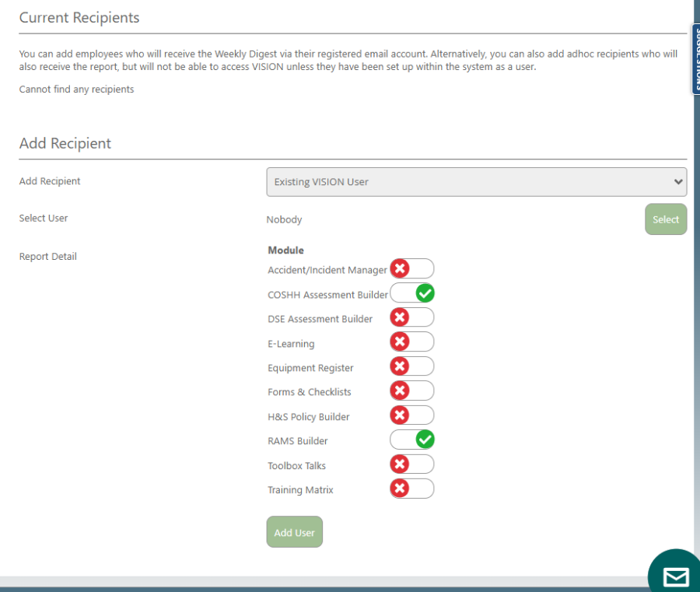The image size is (700, 592).
Task: Click the COSHH Assessment Builder label
Action: click(327, 295)
